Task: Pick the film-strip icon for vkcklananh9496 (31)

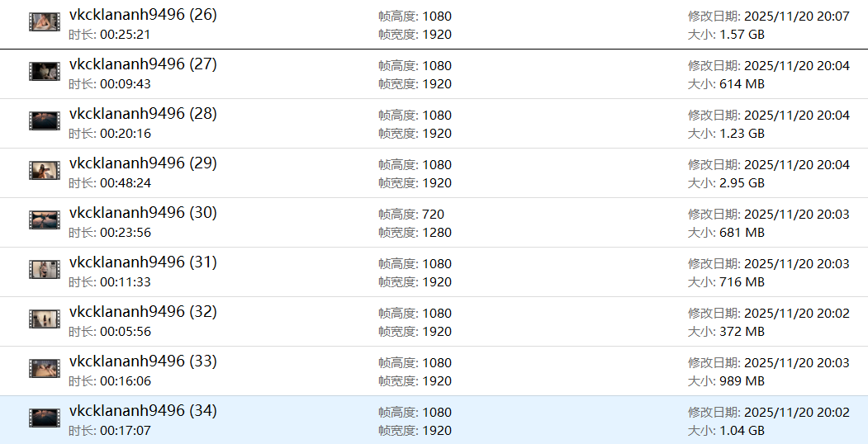Action: pos(44,270)
